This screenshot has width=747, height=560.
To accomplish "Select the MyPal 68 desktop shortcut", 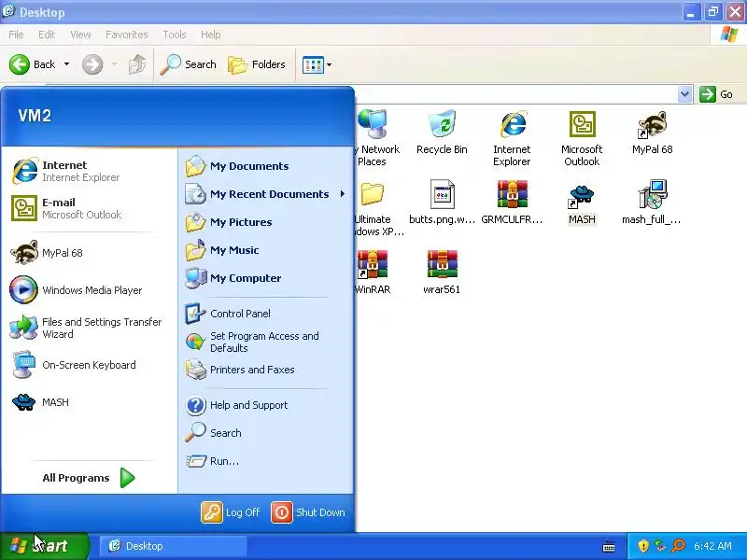I will [652, 133].
